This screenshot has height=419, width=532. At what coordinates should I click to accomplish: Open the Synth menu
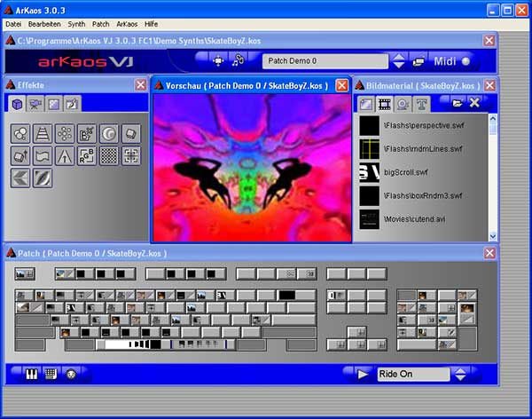[76, 24]
